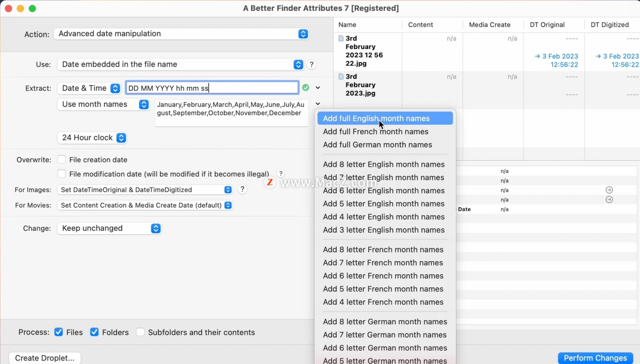The width and height of the screenshot is (640, 364).
Task: Click the Perform Changes button
Action: [595, 358]
